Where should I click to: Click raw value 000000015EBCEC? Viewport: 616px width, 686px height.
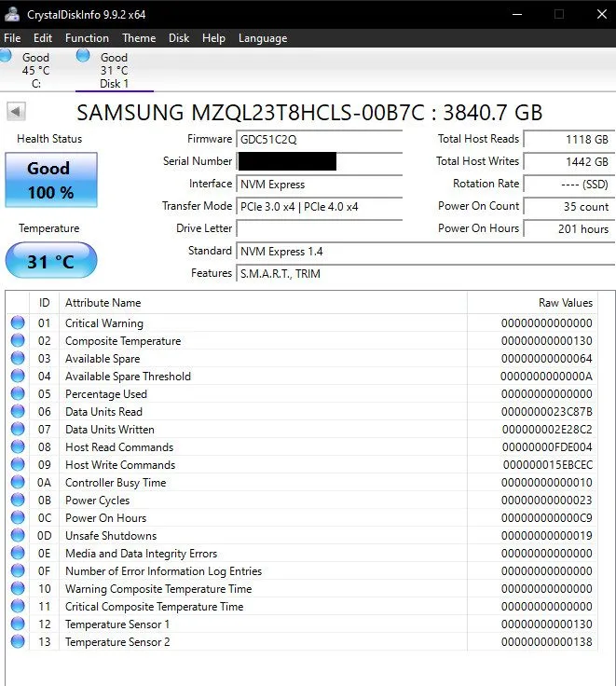(548, 465)
